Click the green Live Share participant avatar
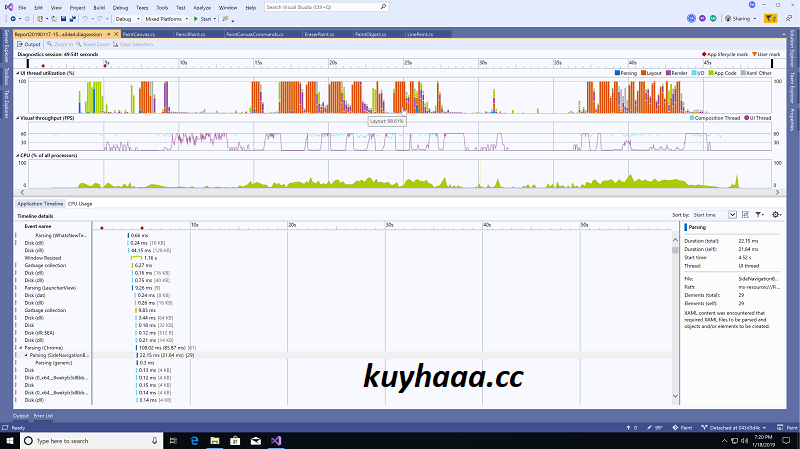The width and height of the screenshot is (800, 449). pos(713,18)
